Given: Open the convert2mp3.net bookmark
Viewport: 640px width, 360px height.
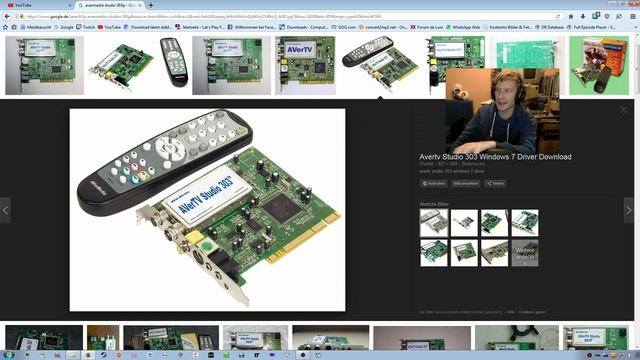Looking at the screenshot, I should point(383,27).
